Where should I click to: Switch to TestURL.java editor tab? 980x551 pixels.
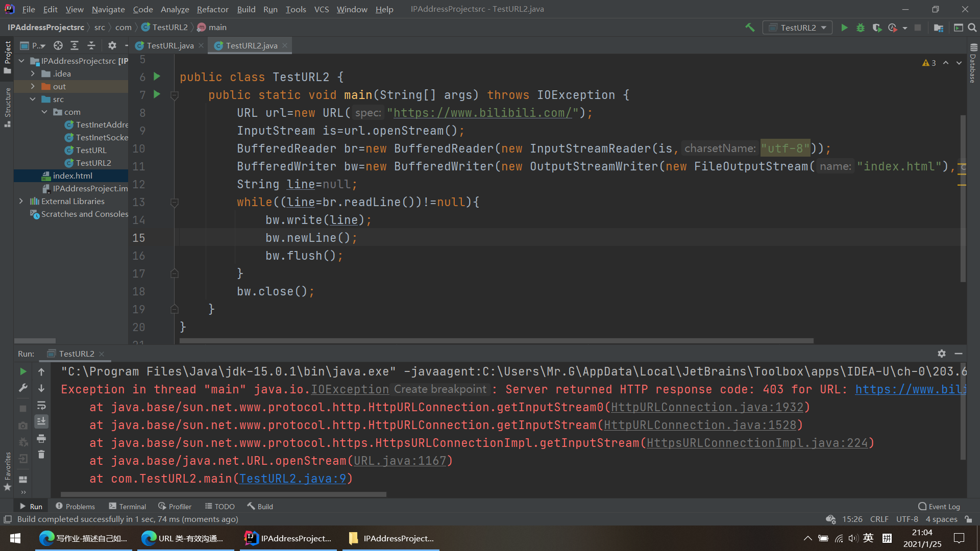click(169, 45)
